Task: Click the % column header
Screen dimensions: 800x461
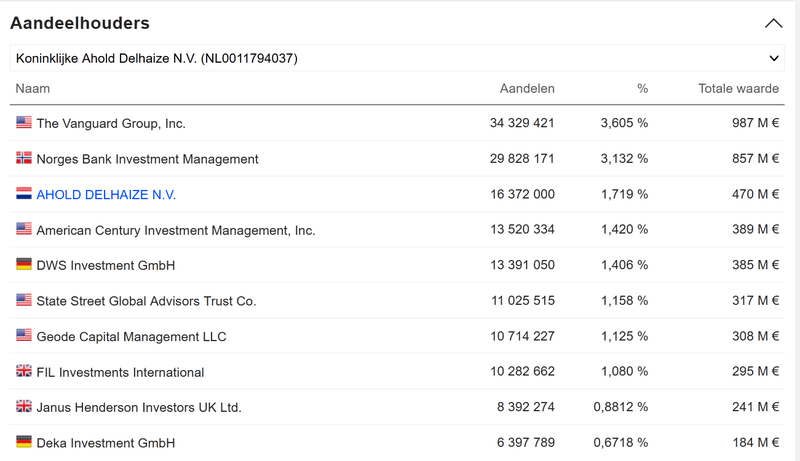Action: (642, 89)
